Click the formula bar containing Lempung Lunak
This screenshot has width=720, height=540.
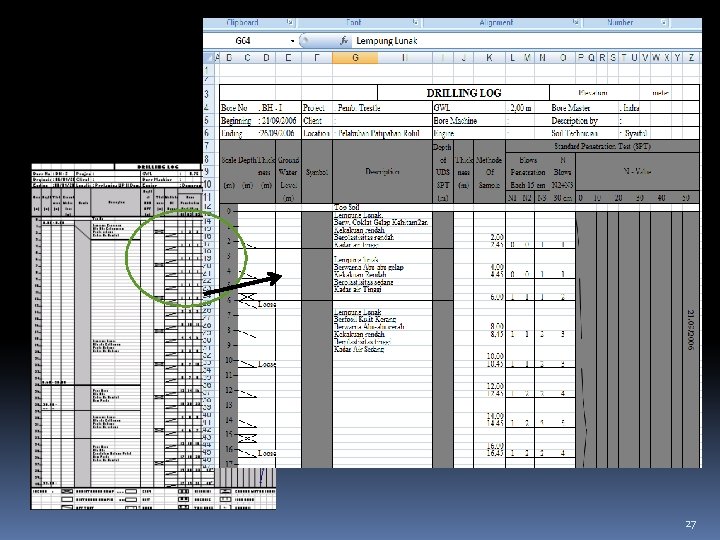[x=526, y=41]
